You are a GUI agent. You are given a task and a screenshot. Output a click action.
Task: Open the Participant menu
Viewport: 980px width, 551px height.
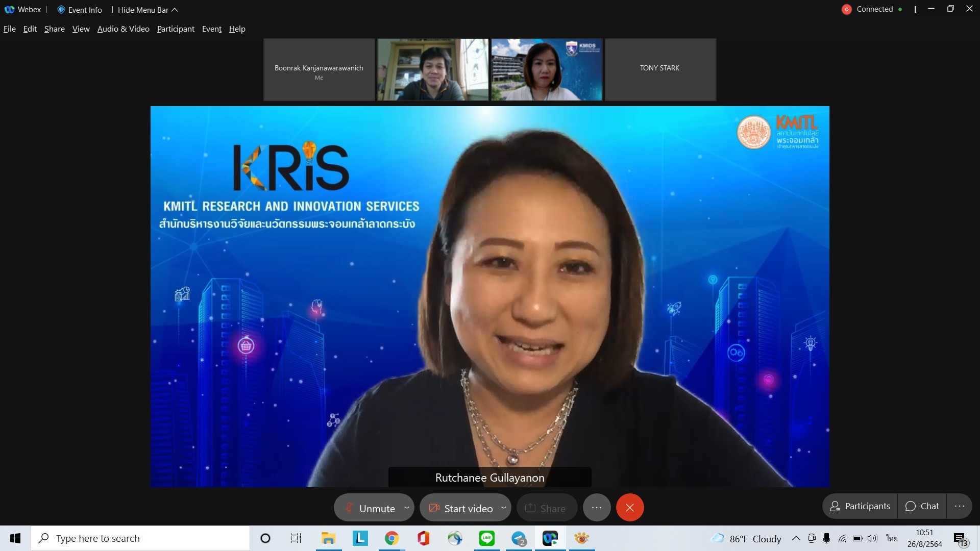click(x=176, y=29)
